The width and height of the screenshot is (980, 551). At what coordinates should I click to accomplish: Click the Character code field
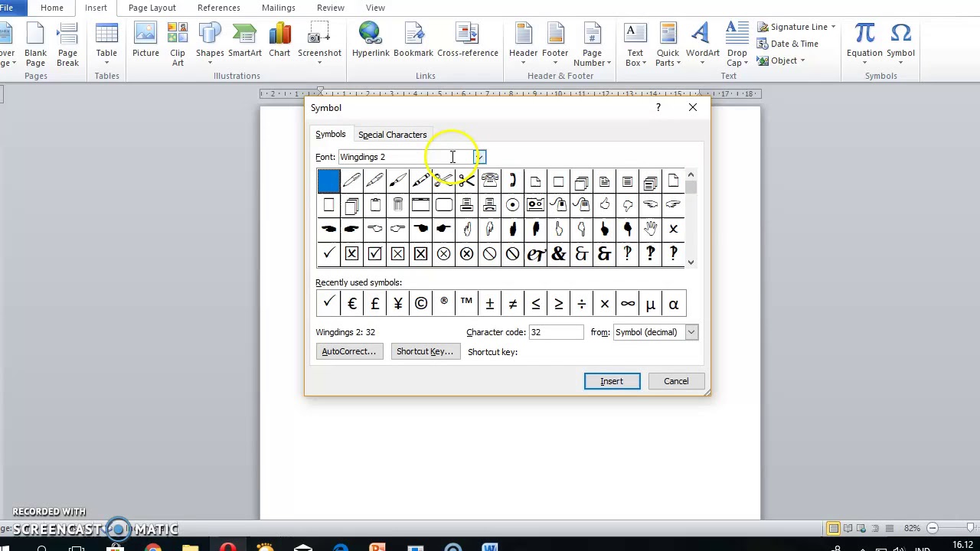(556, 332)
